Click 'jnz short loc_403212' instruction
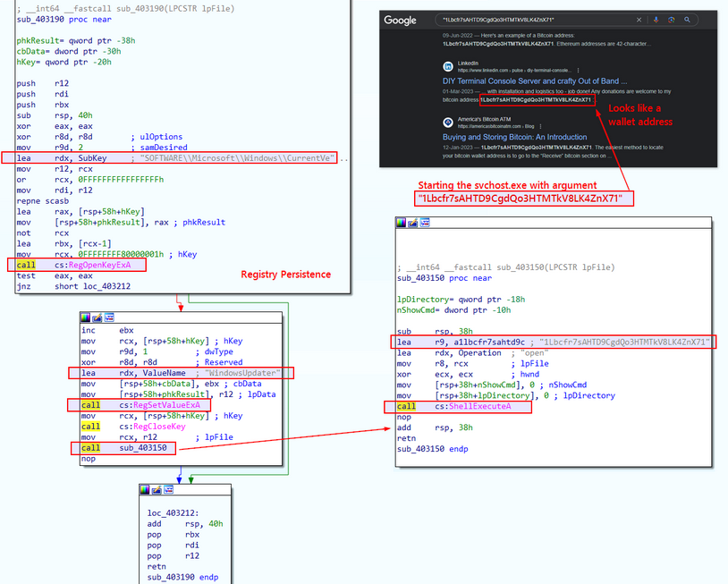 [73, 286]
